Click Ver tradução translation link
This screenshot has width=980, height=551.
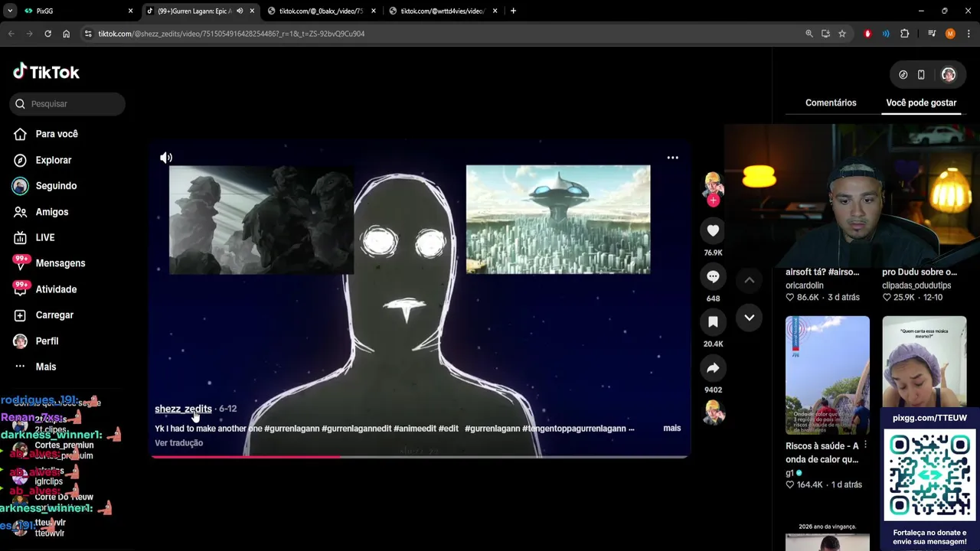pos(178,443)
